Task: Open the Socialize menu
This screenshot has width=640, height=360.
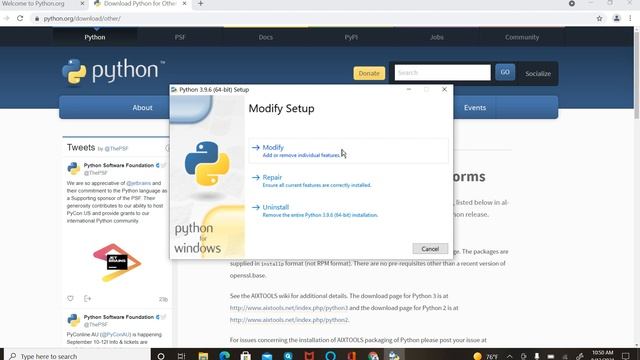Action: click(x=538, y=73)
